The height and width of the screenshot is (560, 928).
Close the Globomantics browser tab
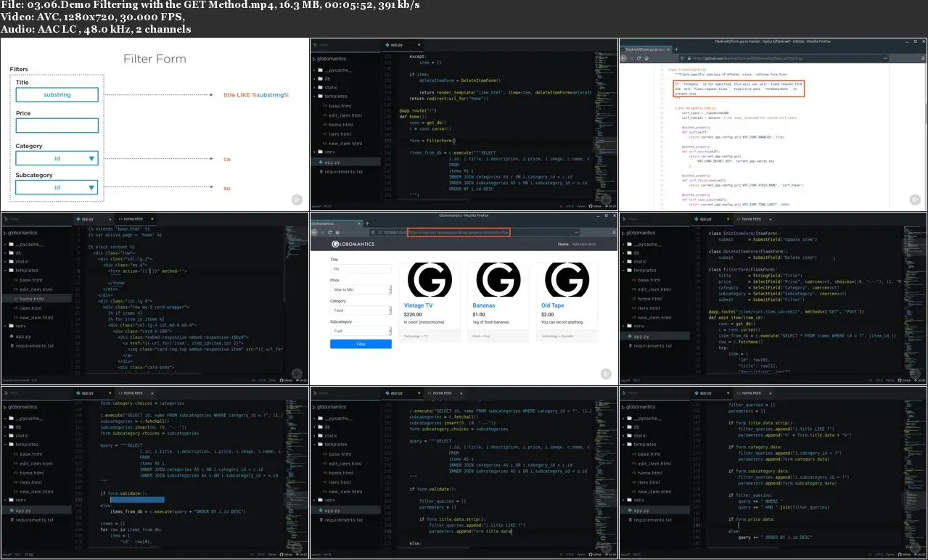pyautogui.click(x=359, y=223)
